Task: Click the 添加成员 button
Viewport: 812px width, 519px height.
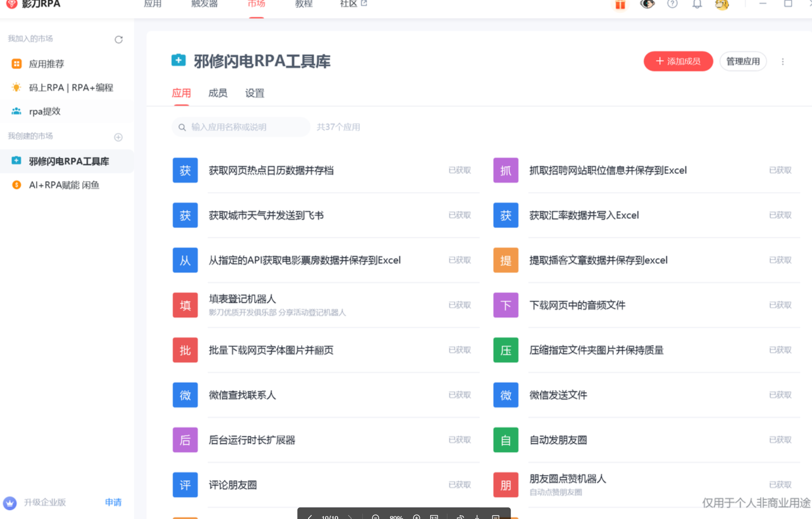Action: [678, 61]
